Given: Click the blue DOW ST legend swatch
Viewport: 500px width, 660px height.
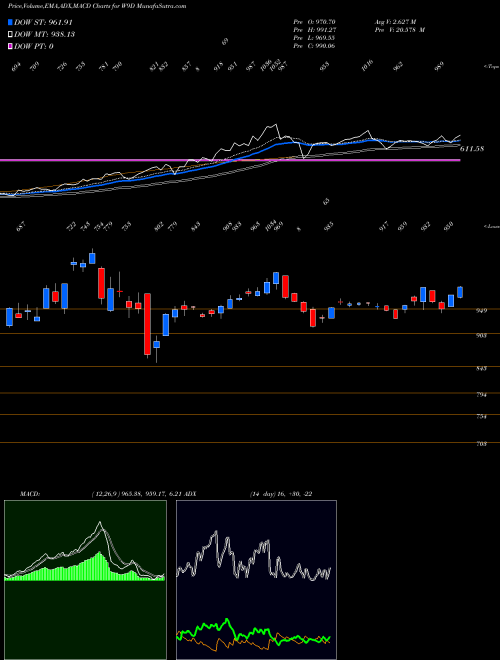Looking at the screenshot, I should (10, 22).
